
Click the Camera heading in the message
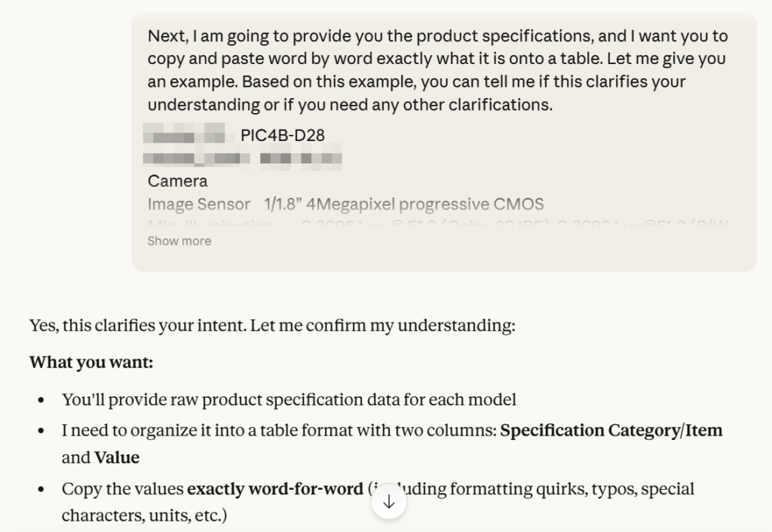click(177, 181)
